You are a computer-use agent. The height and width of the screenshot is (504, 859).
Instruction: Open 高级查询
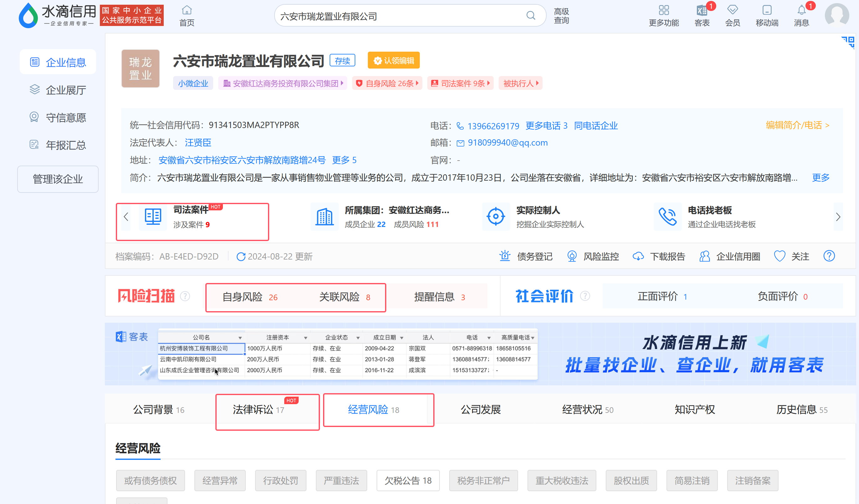coord(561,16)
